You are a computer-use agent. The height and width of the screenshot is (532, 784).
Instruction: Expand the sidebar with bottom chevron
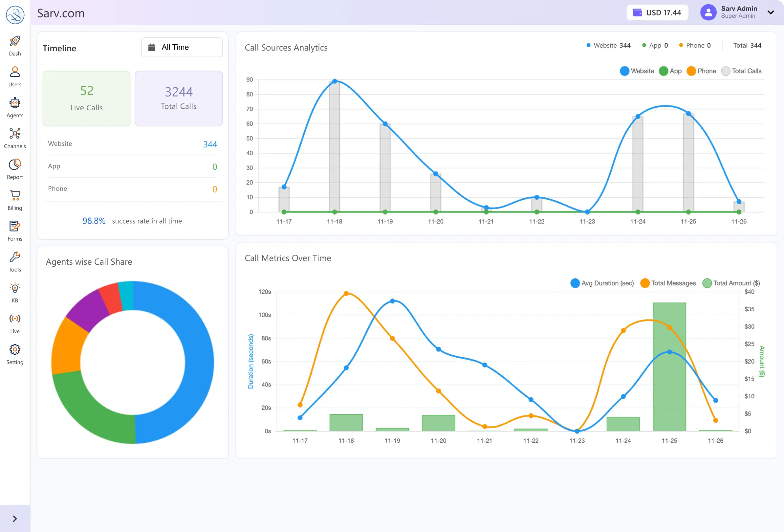15,519
